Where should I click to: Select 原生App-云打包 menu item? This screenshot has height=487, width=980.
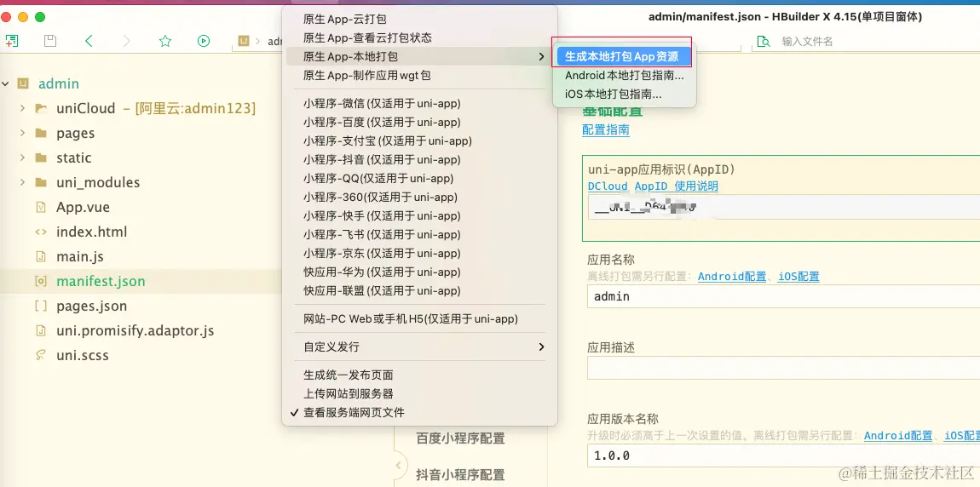coord(419,20)
